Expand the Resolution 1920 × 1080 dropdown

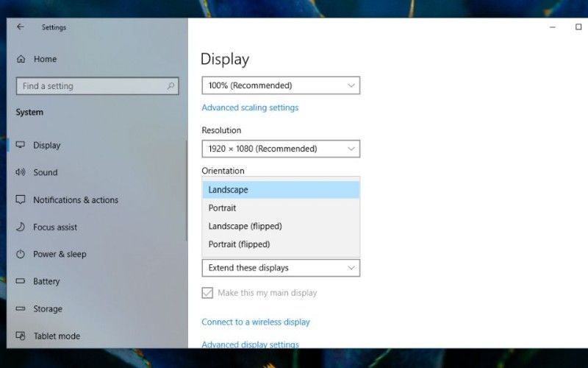pos(281,149)
